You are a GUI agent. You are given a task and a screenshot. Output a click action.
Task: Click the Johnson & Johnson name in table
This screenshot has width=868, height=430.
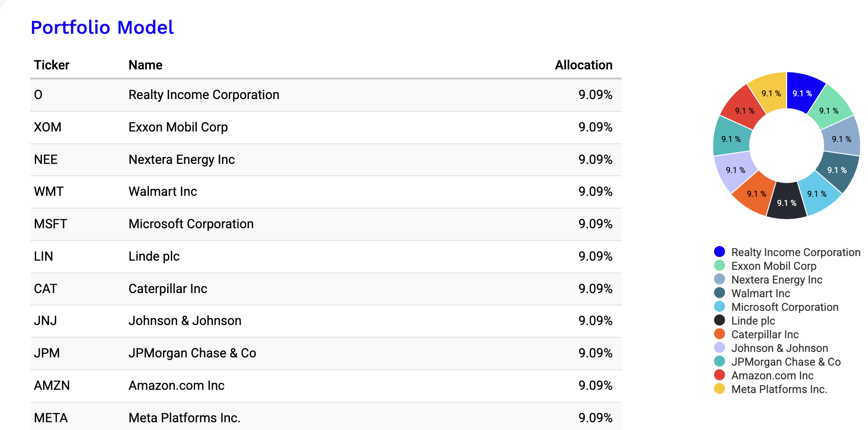(x=185, y=320)
